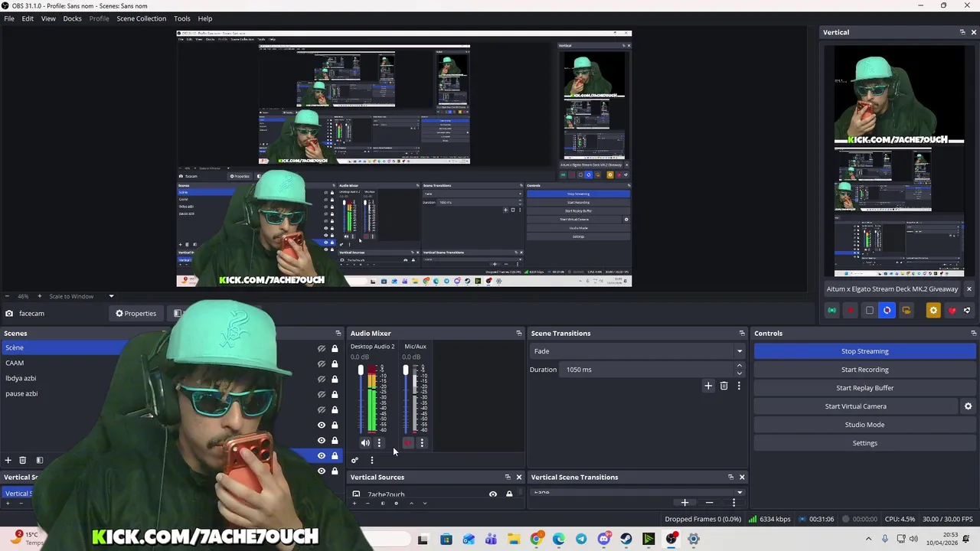
Task: Click the grey square icon in Vertical dock toolbar
Action: [x=869, y=310]
